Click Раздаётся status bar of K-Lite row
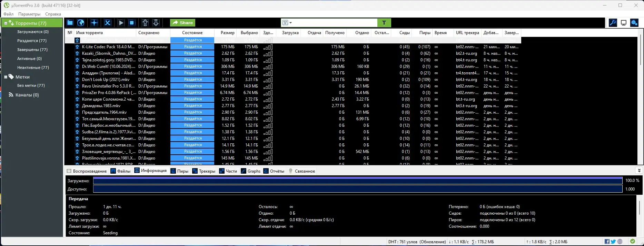The width and height of the screenshot is (644, 246). 192,47
